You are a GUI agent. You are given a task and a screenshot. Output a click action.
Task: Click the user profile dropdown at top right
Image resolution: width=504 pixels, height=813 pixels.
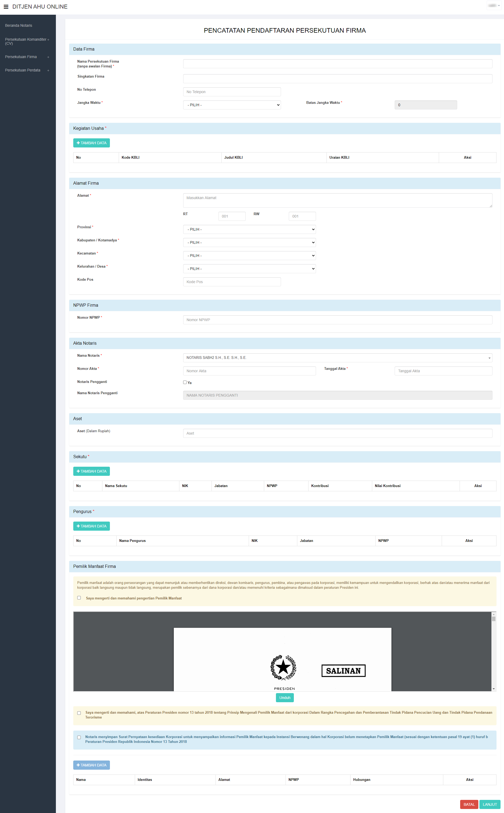pos(494,6)
